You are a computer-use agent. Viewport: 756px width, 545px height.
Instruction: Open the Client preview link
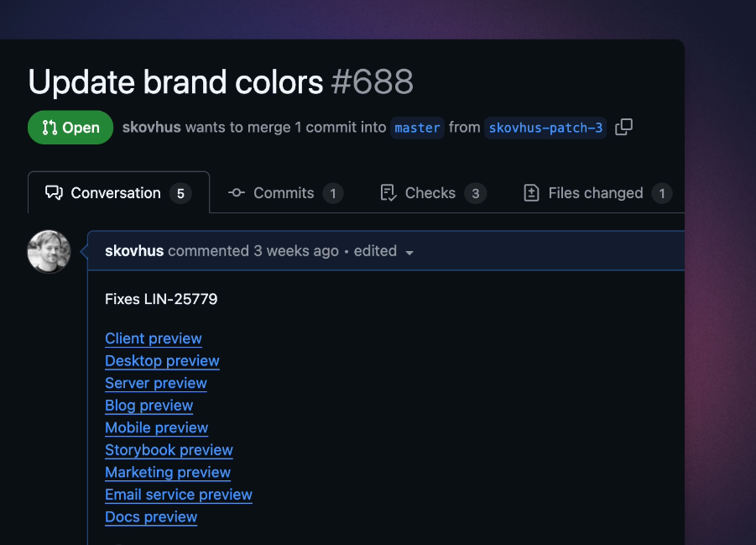154,338
